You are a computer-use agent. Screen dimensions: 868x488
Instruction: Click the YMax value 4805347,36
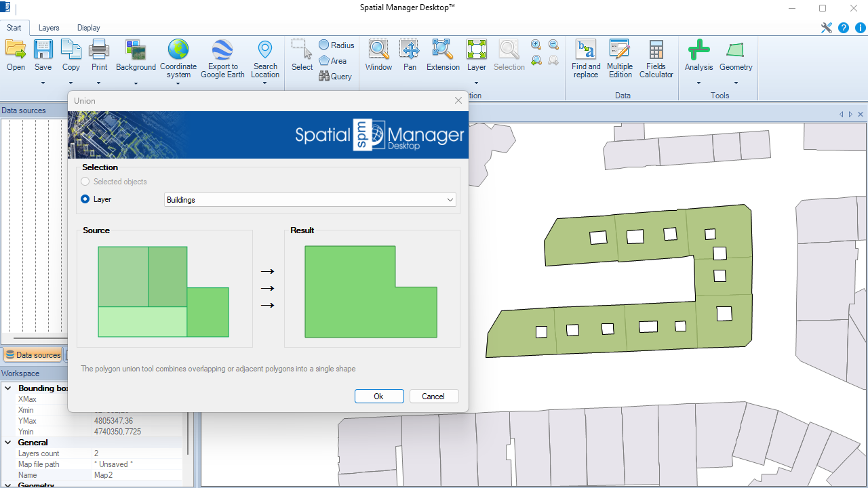113,421
